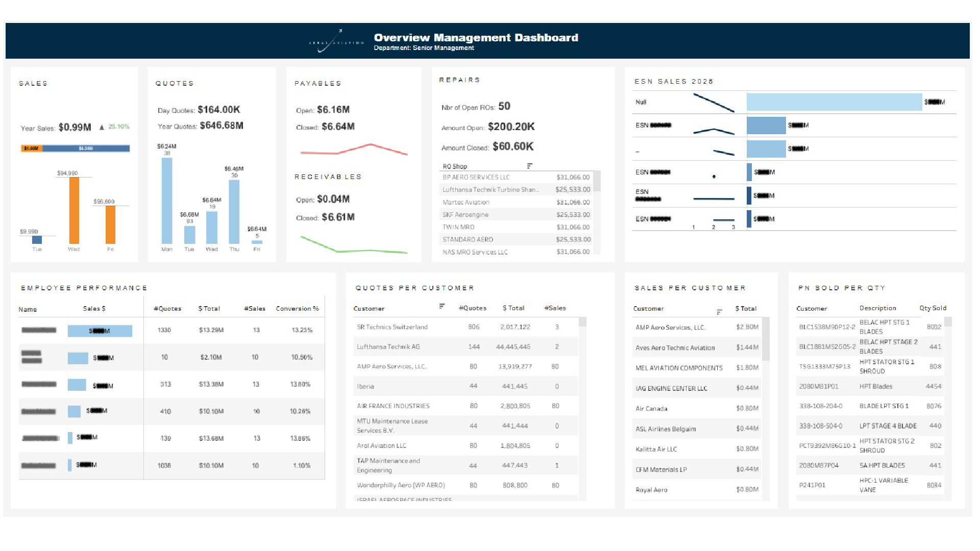Click the Sales $ header in Employee Performance
The width and height of the screenshot is (980, 551).
(x=94, y=309)
